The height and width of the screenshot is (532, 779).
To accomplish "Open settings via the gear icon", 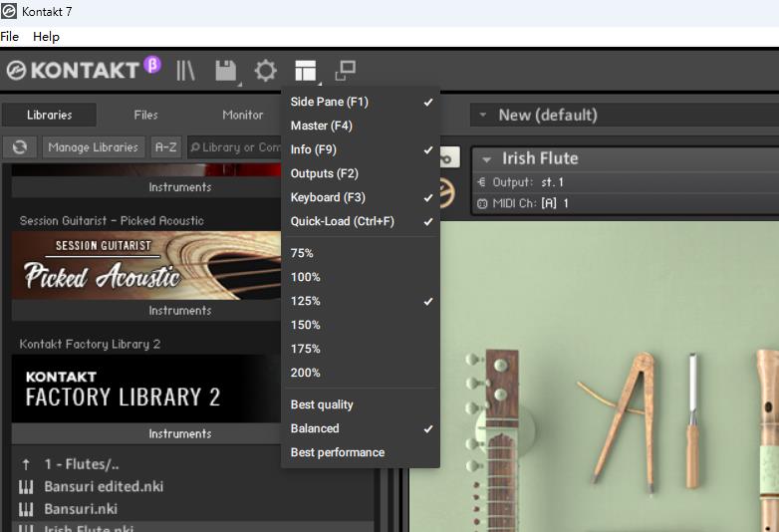I will (265, 71).
